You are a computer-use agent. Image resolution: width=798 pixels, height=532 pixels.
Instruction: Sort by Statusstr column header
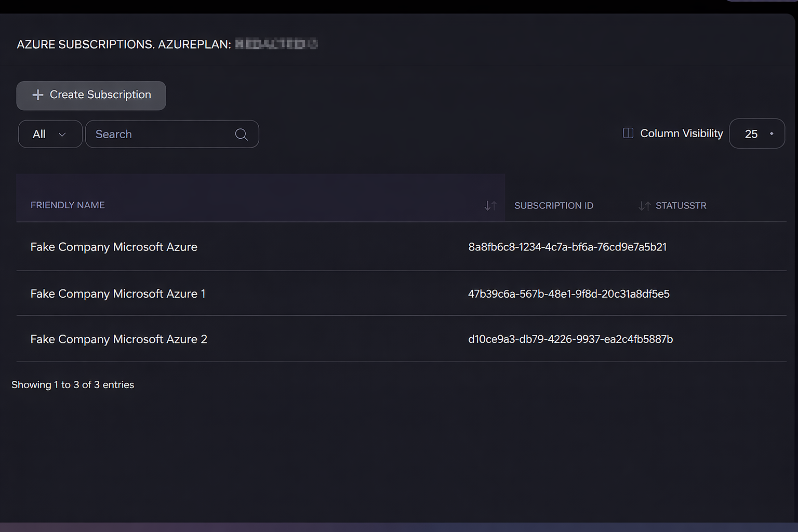point(681,206)
